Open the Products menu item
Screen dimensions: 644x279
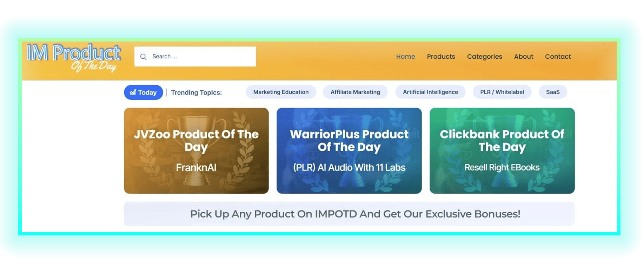click(441, 57)
